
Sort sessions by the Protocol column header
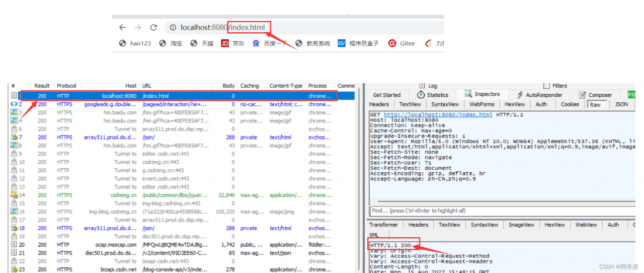click(x=67, y=86)
